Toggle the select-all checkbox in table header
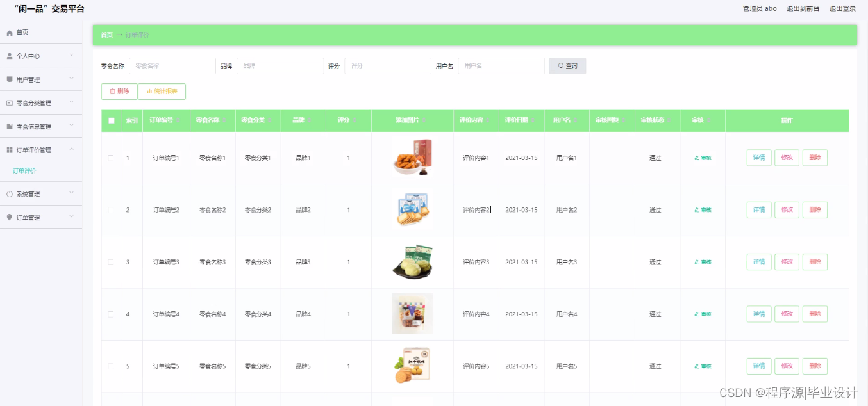 coord(112,120)
